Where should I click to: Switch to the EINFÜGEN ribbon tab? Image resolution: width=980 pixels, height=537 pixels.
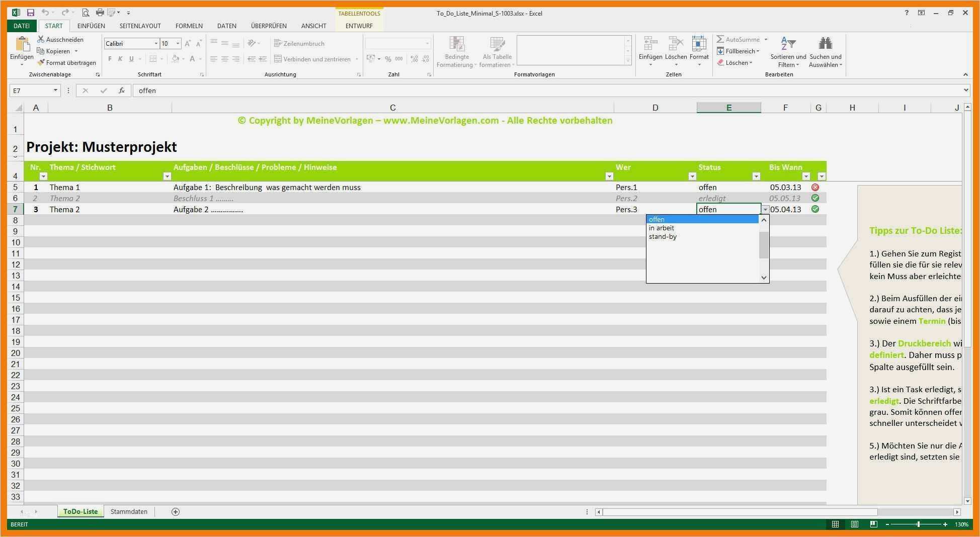tap(92, 26)
